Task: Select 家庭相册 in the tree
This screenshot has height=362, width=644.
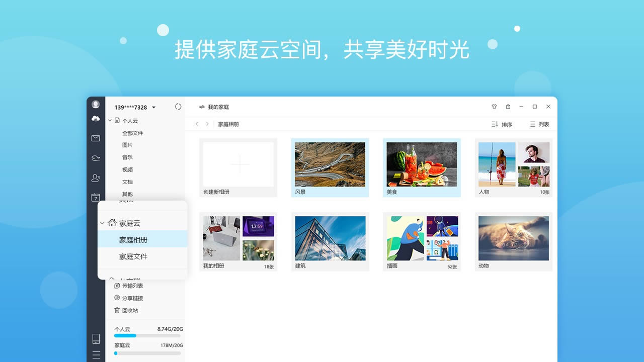Action: (142, 240)
